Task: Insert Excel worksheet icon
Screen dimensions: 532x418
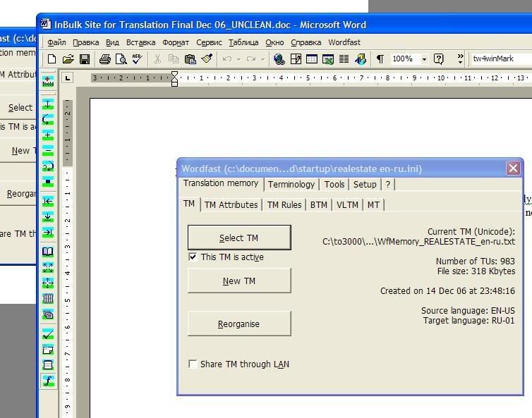Action: (x=328, y=59)
